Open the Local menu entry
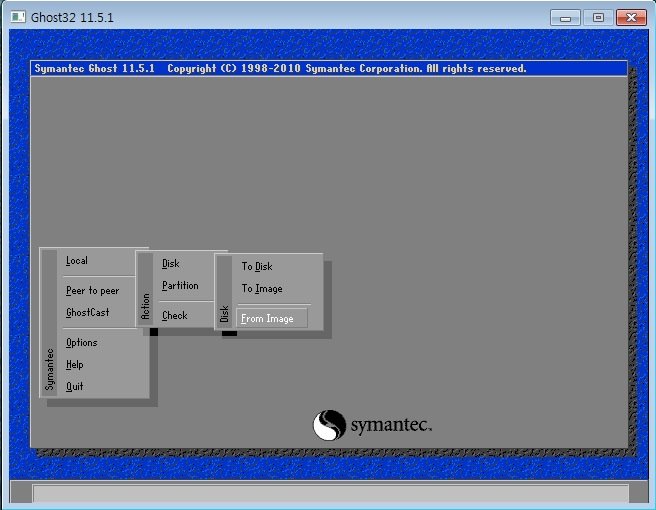The image size is (656, 510). (77, 261)
